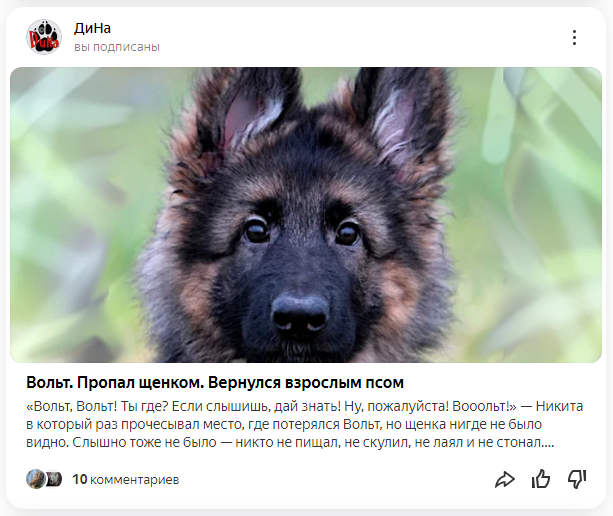Click excerpt line starting «Вольт, Вольт! Ты где?»
The width and height of the screenshot is (613, 516).
(x=305, y=407)
